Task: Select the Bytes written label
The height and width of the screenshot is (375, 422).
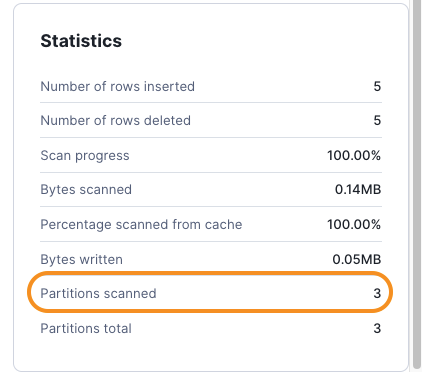Action: [x=81, y=259]
